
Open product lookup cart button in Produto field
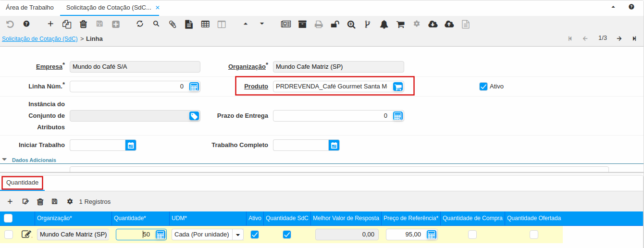click(397, 87)
